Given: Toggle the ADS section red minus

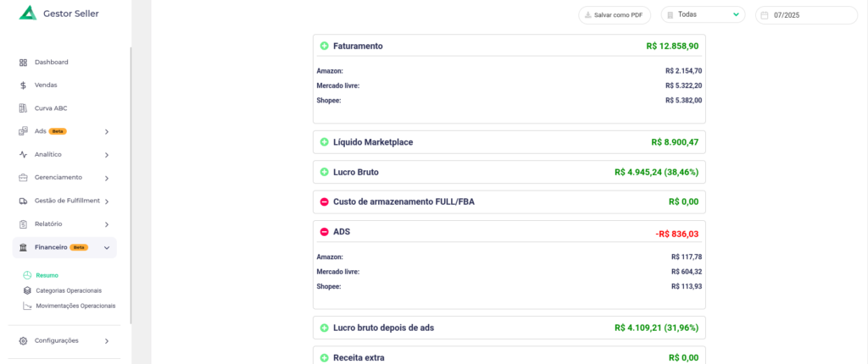Looking at the screenshot, I should [x=325, y=232].
